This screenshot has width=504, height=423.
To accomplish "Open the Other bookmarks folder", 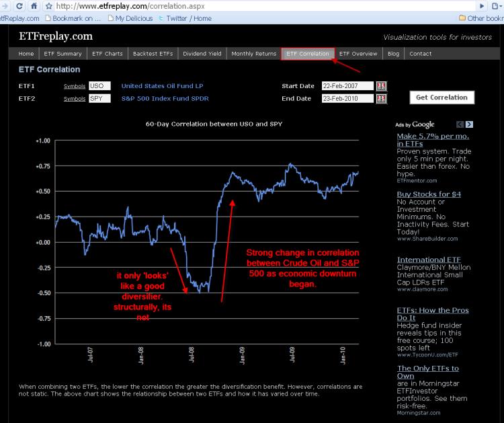I will tap(481, 18).
